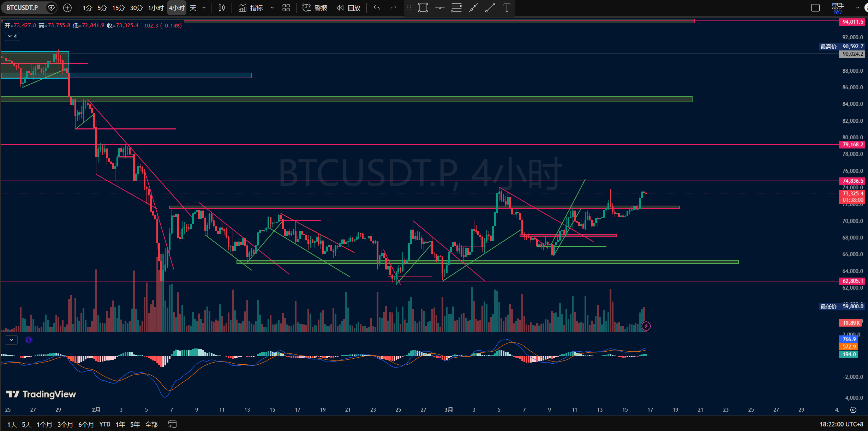
Task: Collapse the MACD indicator pane legend
Action: [11, 340]
